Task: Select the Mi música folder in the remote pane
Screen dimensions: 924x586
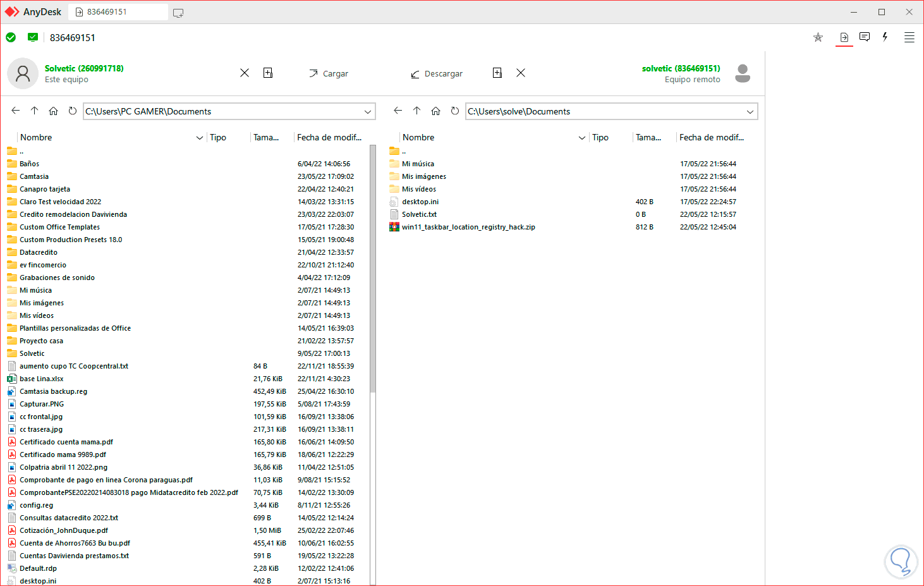Action: click(418, 164)
